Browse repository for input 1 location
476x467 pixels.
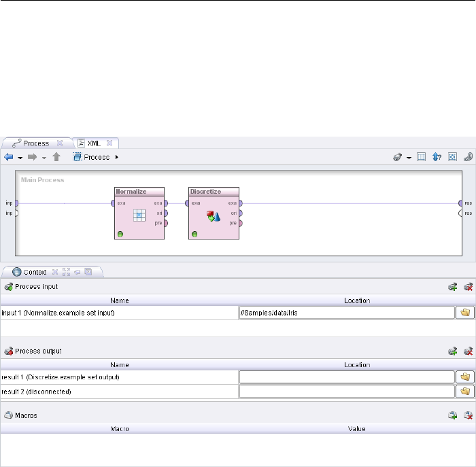pyautogui.click(x=465, y=313)
